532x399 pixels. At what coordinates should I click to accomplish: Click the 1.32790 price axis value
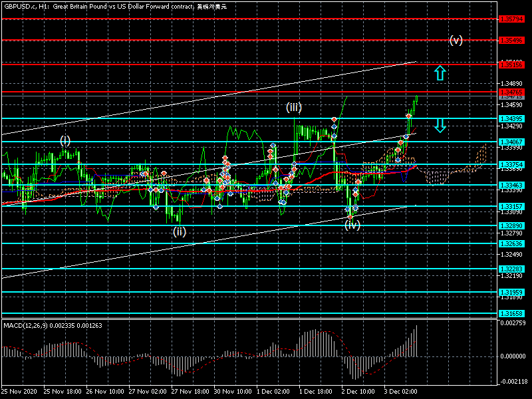pos(511,233)
